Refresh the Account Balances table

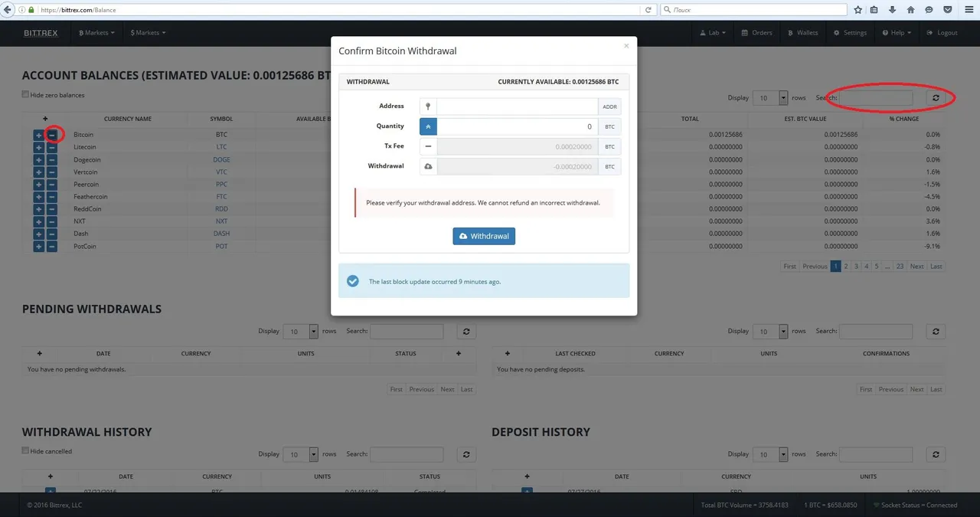tap(936, 98)
